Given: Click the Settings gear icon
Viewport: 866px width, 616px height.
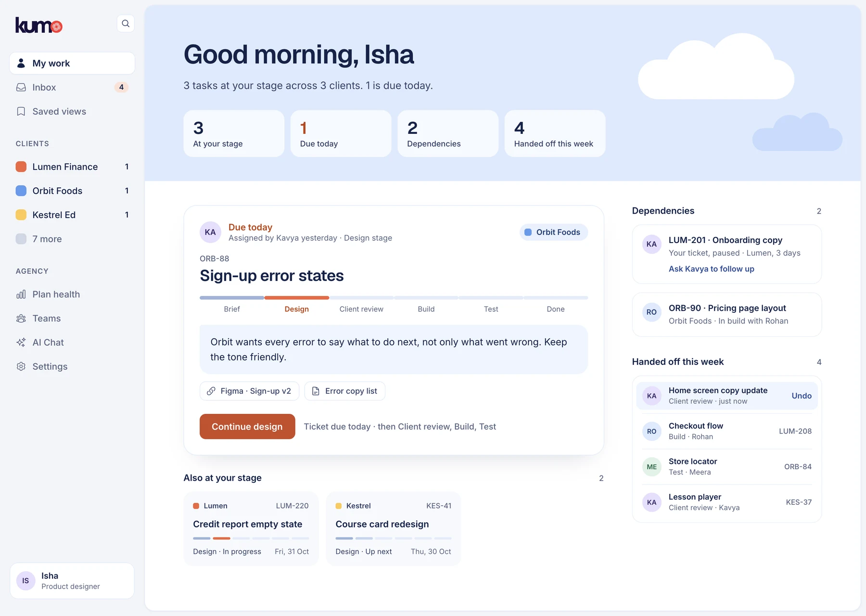Looking at the screenshot, I should click(x=21, y=366).
